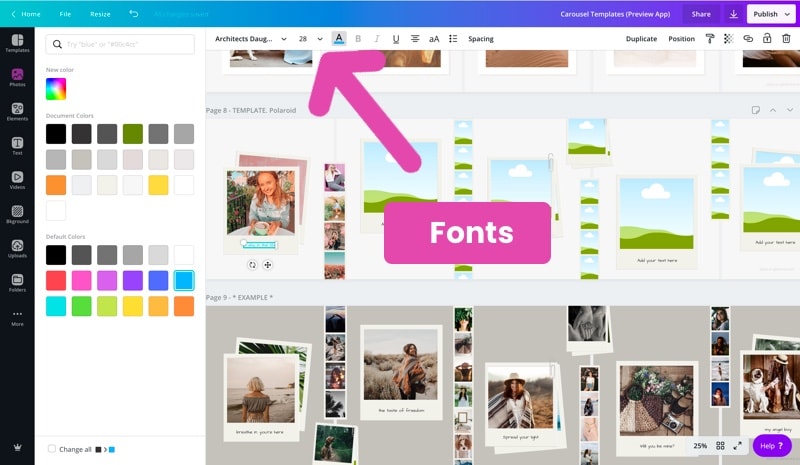Open the Elements sidebar panel
The image size is (800, 465).
[x=17, y=112]
